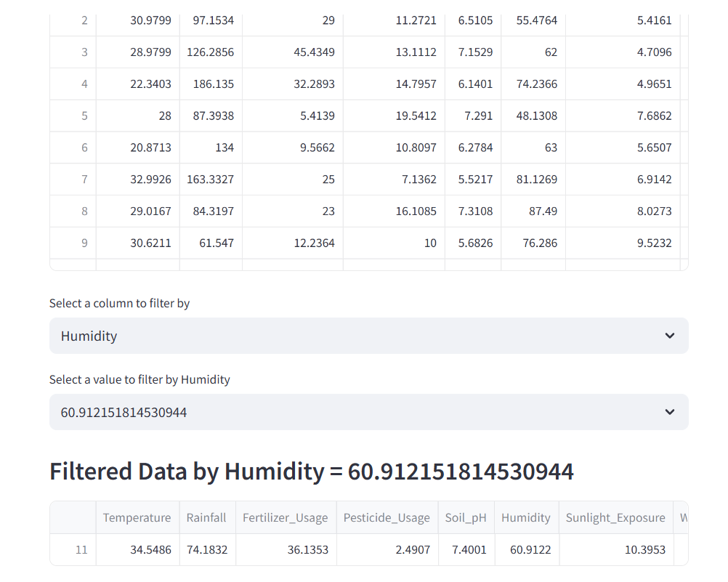
Task: Sort by the Humidity column header in filtered table
Action: (527, 517)
